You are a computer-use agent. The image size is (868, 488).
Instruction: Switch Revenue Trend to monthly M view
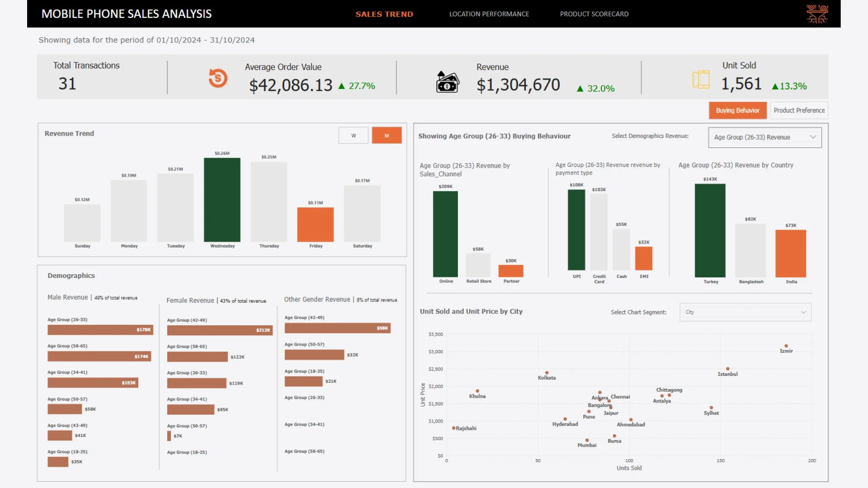387,135
